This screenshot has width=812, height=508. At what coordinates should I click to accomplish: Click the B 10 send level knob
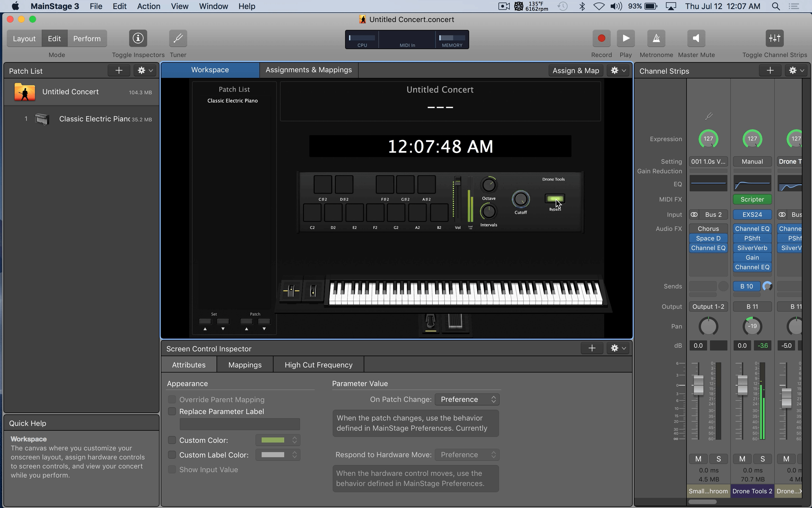(x=767, y=286)
